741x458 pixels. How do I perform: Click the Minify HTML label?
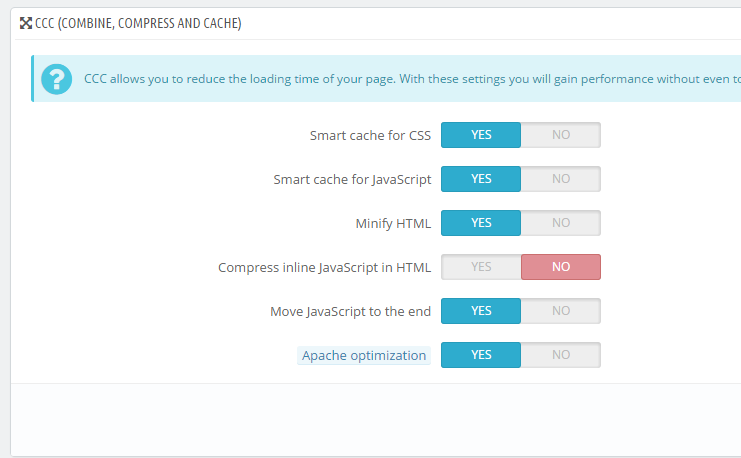click(393, 223)
